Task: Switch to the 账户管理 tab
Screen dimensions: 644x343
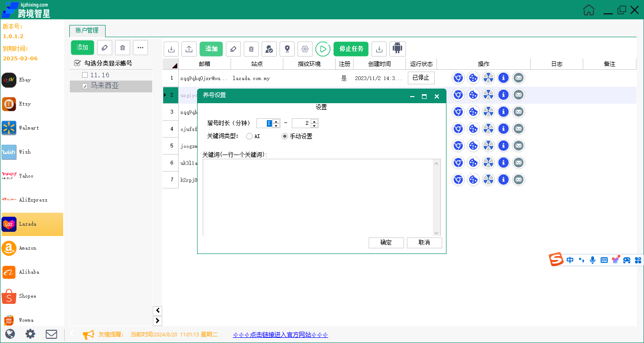Action: tap(87, 31)
